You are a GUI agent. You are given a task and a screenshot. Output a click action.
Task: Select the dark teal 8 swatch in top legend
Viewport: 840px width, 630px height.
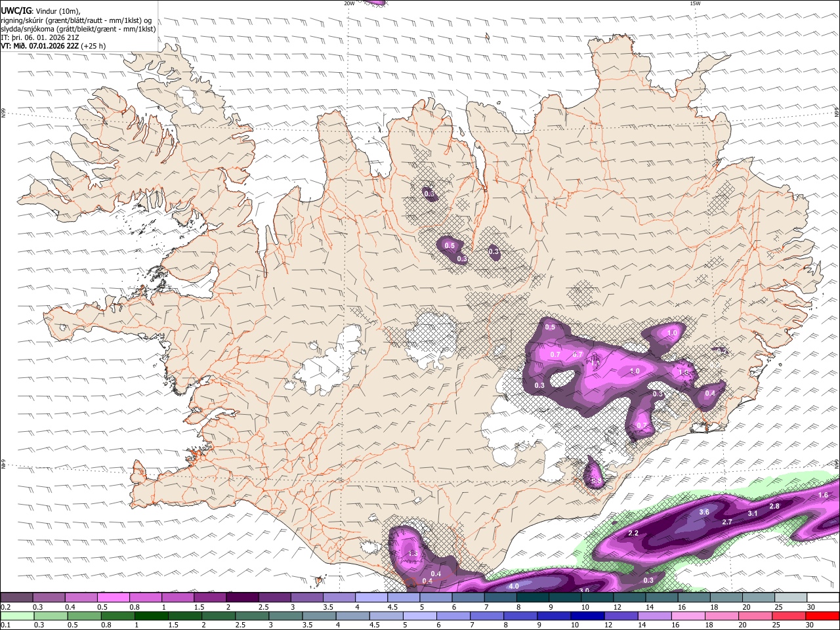pyautogui.click(x=533, y=598)
